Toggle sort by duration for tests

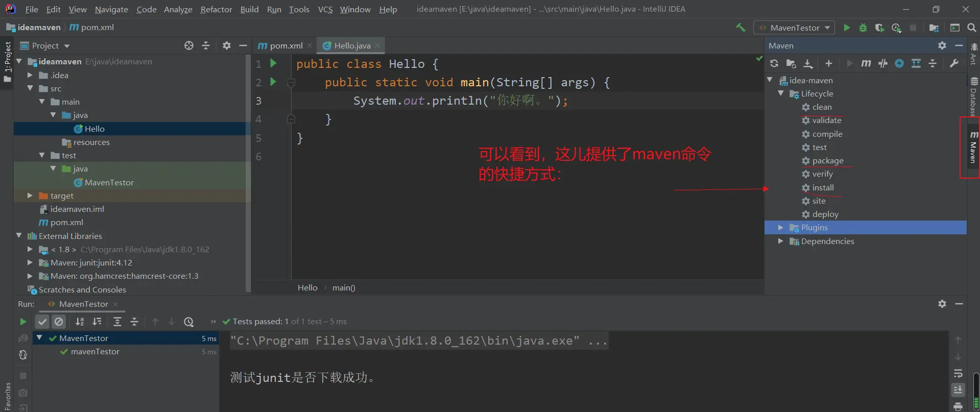click(x=97, y=322)
